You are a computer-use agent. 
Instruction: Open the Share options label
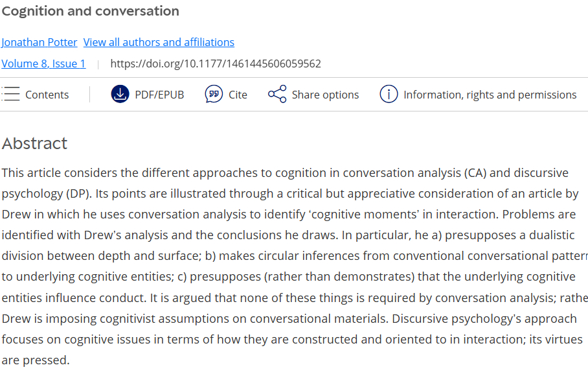325,95
